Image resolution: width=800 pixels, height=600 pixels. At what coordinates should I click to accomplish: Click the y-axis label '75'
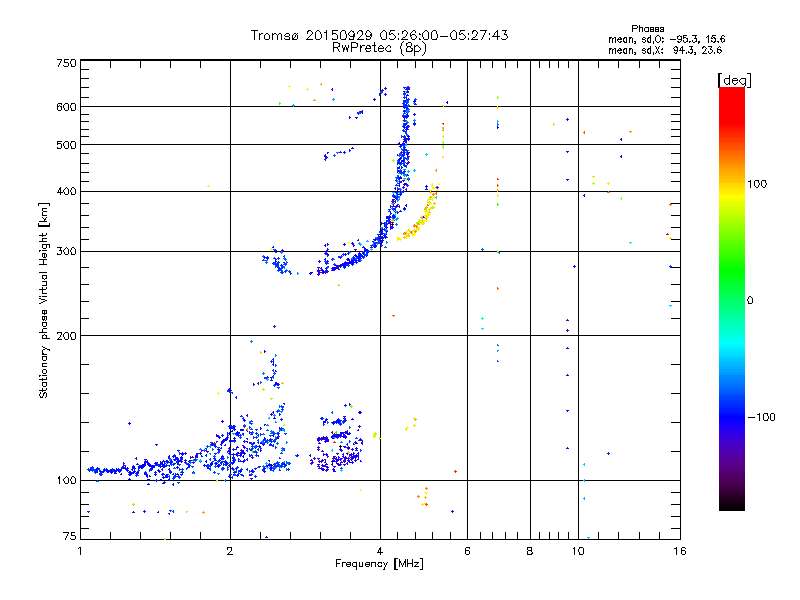tap(69, 536)
